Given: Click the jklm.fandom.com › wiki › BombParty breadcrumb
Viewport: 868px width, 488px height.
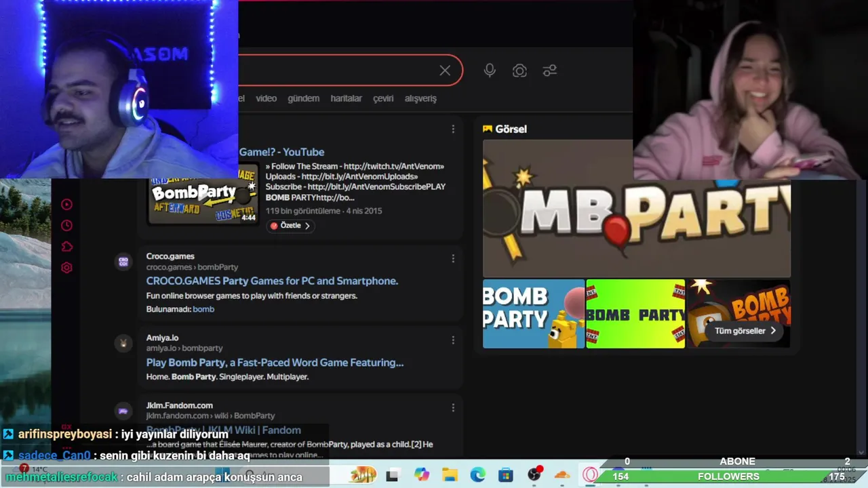Looking at the screenshot, I should pos(210,415).
